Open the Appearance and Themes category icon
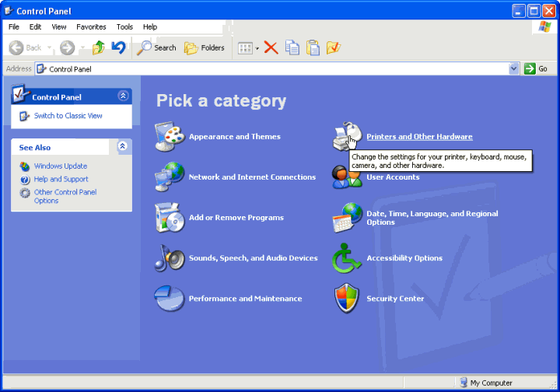This screenshot has height=392, width=560. [170, 137]
